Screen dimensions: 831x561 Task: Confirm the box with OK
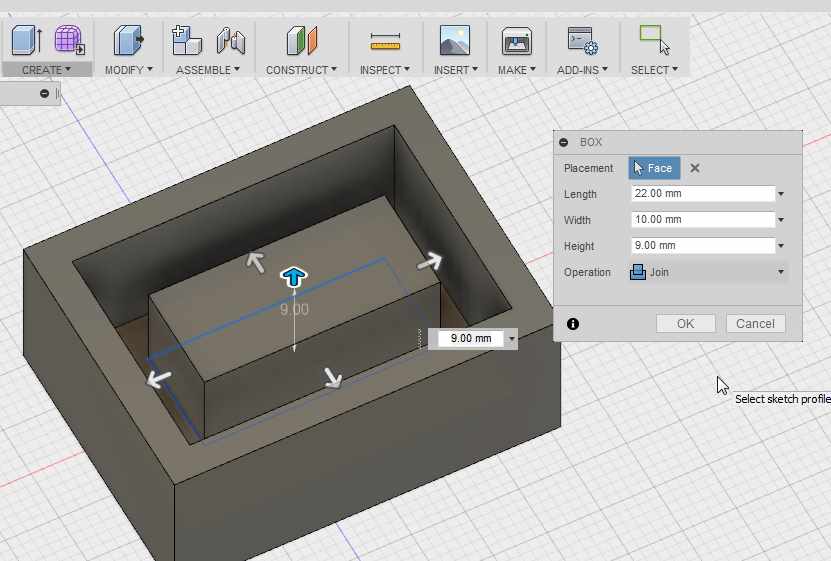tap(685, 324)
